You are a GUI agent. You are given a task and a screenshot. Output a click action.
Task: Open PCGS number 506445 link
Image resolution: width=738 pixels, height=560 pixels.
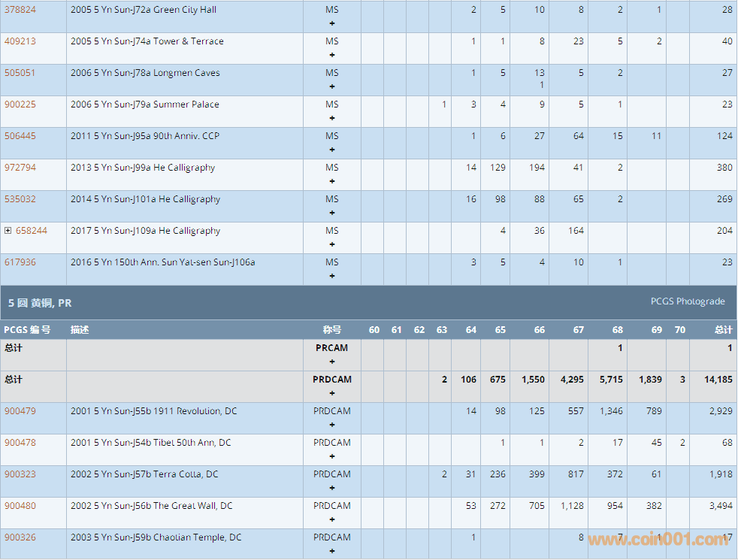tap(20, 136)
